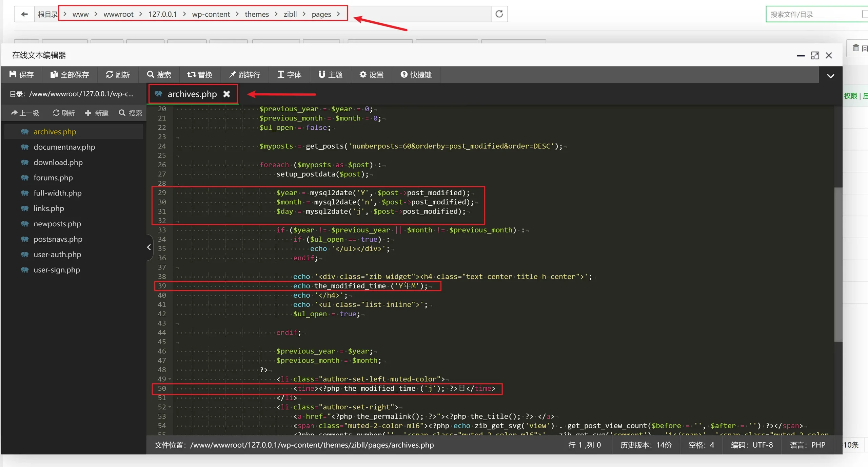Viewport: 868px width, 467px height.
Task: Open user-auth.php in the file tree
Action: pos(73,255)
